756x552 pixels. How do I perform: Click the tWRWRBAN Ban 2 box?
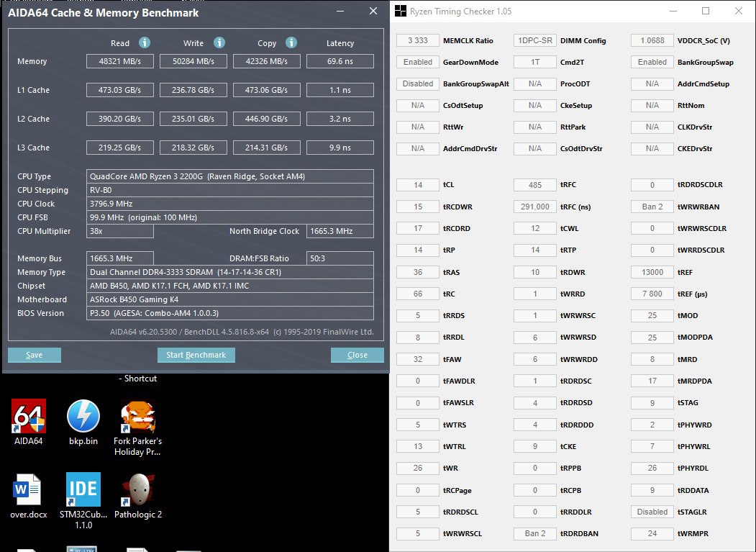pos(652,207)
